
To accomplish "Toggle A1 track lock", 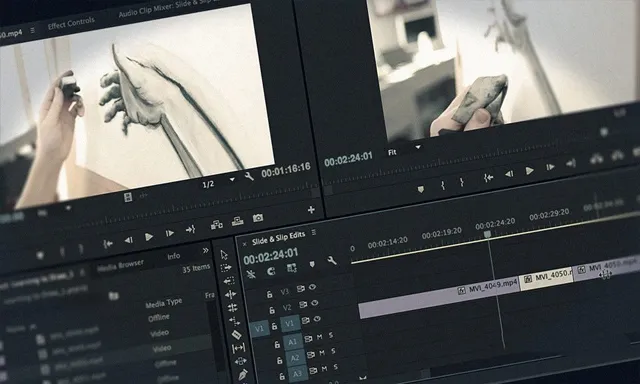I will tap(277, 345).
